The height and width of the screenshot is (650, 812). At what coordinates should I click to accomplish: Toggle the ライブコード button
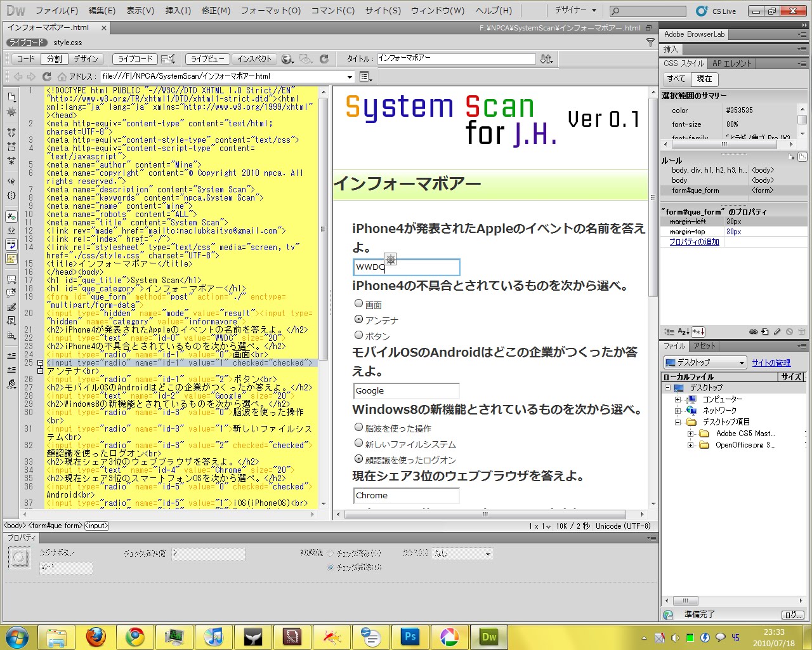point(135,58)
